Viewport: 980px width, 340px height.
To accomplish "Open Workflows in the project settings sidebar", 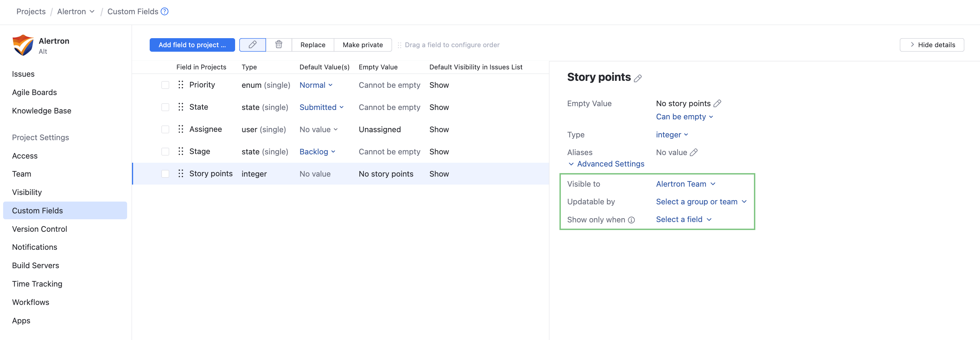I will coord(31,302).
